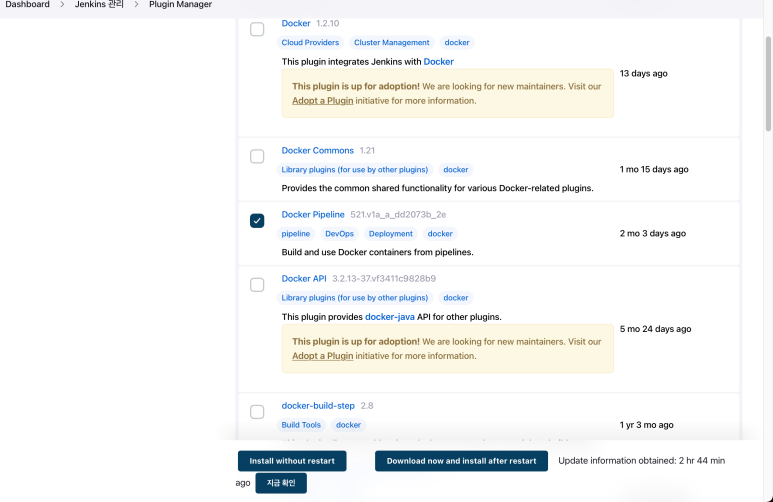Screen dimensions: 773x502
Task: Open Adopt a Plugin link under Docker API
Action: [322, 356]
